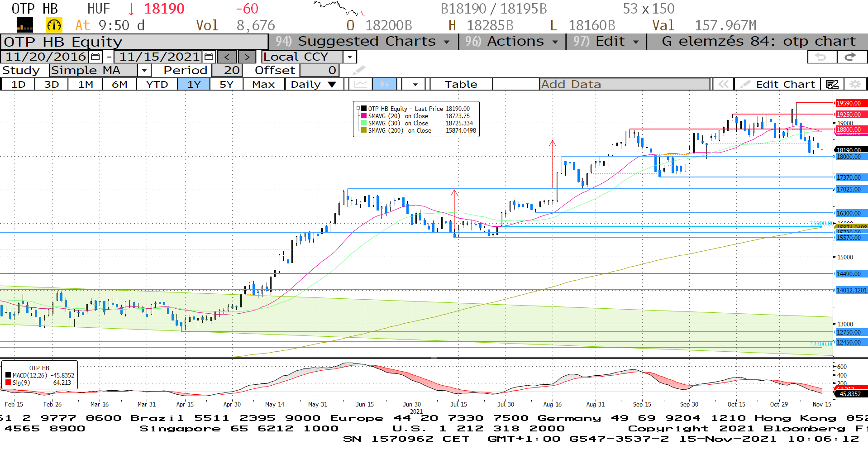Click the olive SMAVG (200) legend swatch
Image resolution: width=868 pixels, height=464 pixels.
[x=364, y=130]
